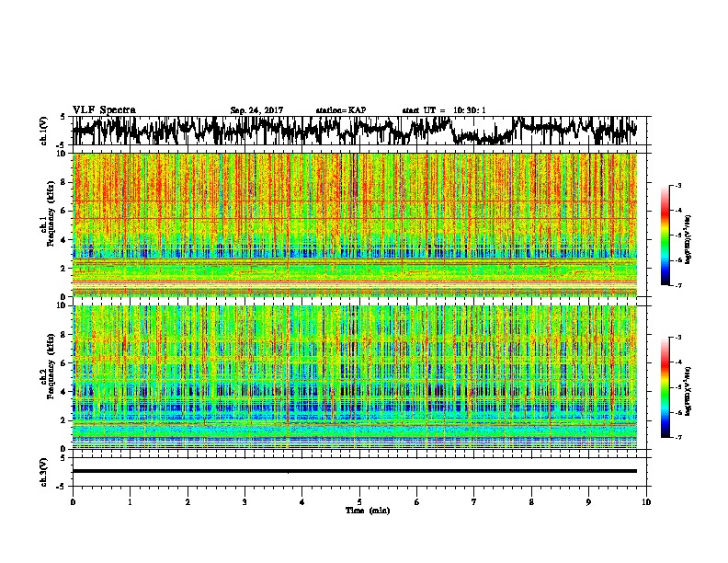Click the 5 tick on the Time axis
The width and height of the screenshot is (728, 563).
click(x=359, y=502)
